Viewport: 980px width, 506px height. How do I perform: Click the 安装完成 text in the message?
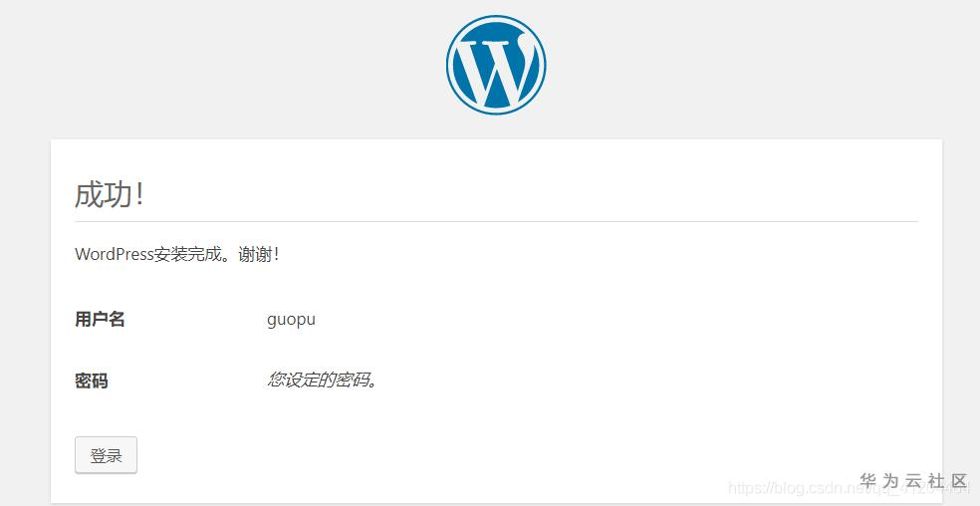185,254
